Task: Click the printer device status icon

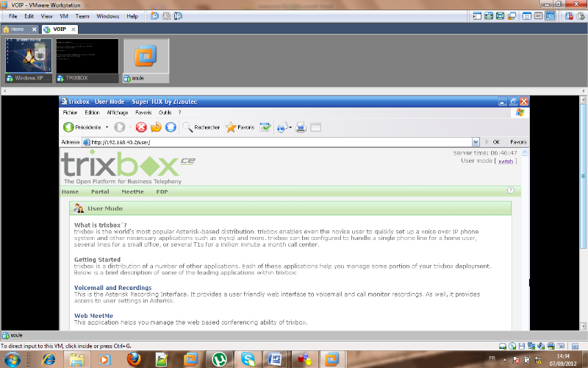Action: [x=551, y=346]
